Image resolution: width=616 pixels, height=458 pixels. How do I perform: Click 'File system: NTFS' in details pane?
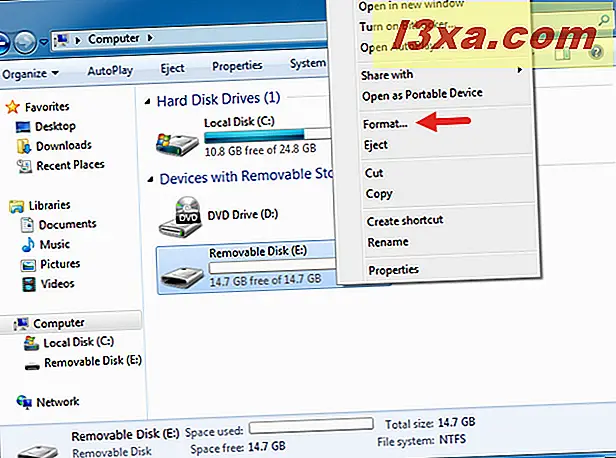(x=422, y=441)
